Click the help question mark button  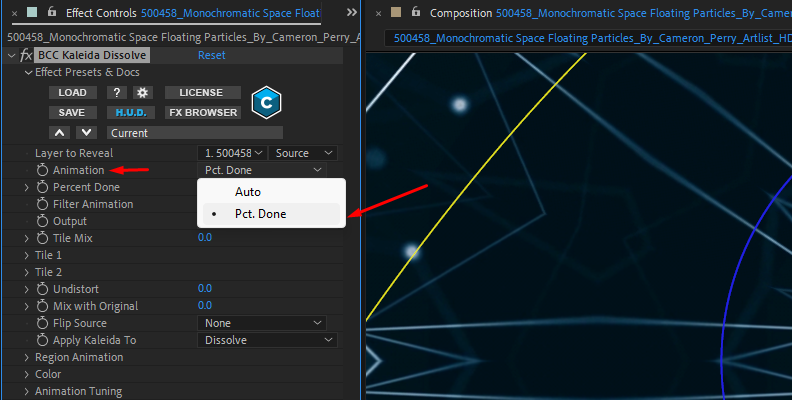tap(117, 92)
